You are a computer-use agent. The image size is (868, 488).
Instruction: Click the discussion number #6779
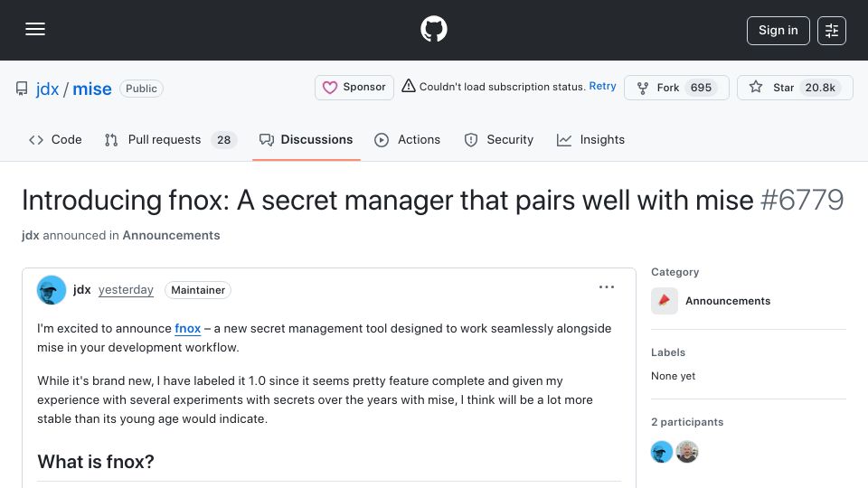click(802, 200)
